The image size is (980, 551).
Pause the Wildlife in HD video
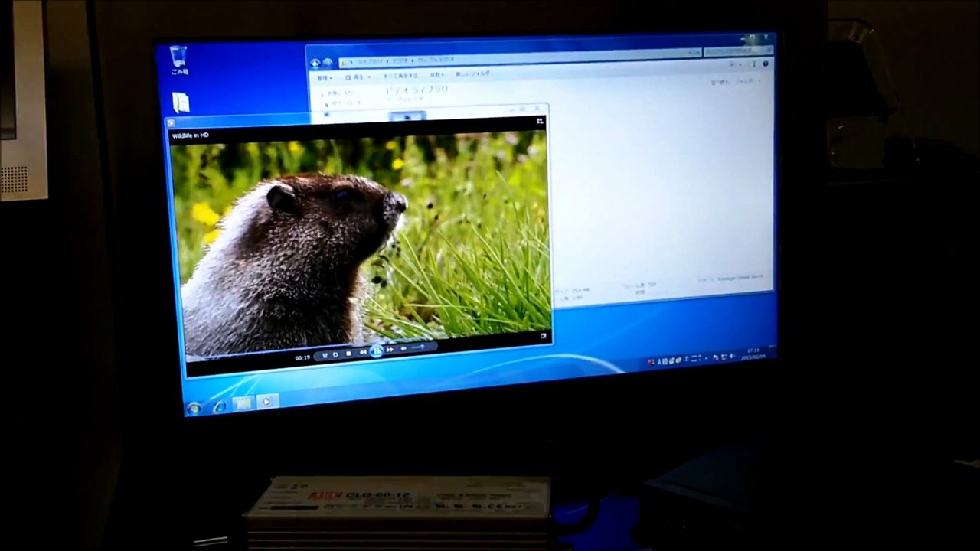coord(376,351)
